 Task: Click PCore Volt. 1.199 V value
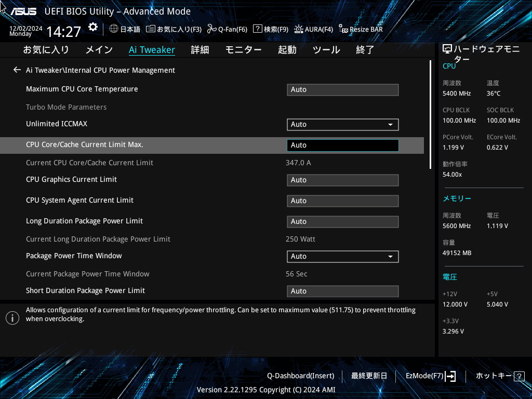(453, 148)
